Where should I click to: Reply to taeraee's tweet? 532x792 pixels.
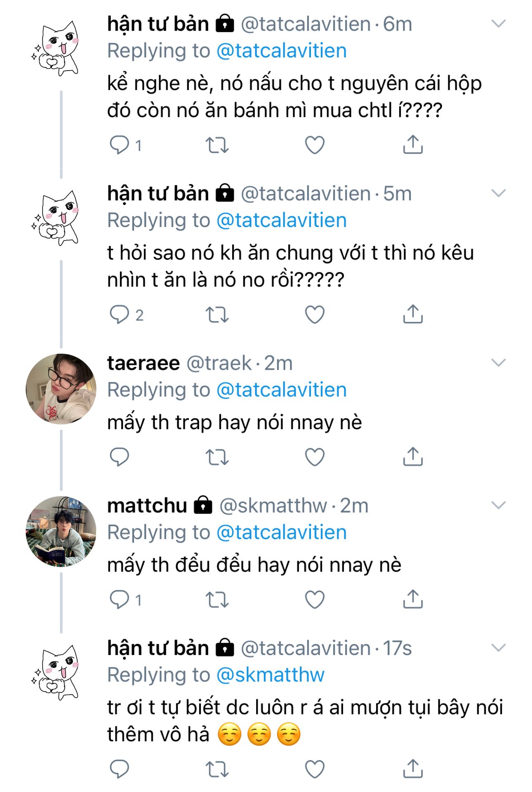coord(120,457)
